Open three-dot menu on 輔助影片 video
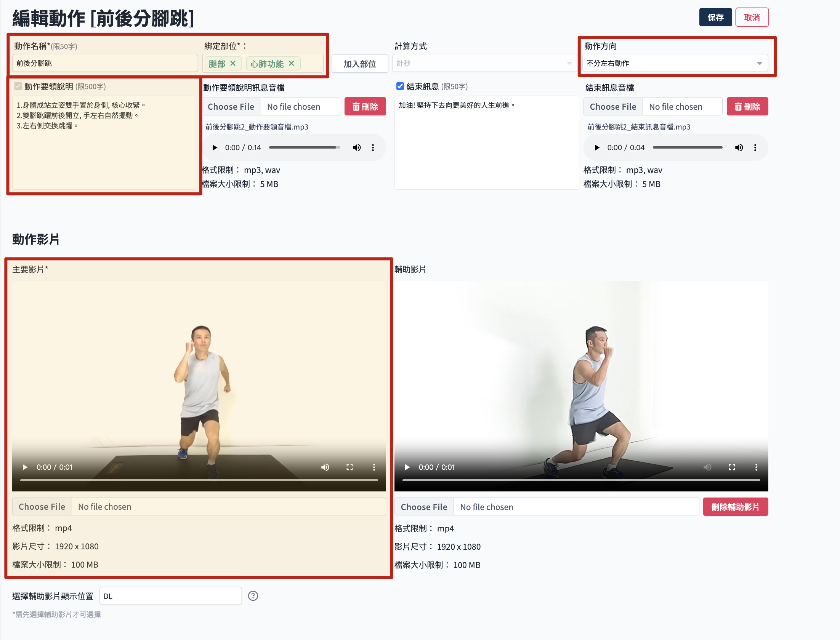The height and width of the screenshot is (640, 840). point(756,467)
